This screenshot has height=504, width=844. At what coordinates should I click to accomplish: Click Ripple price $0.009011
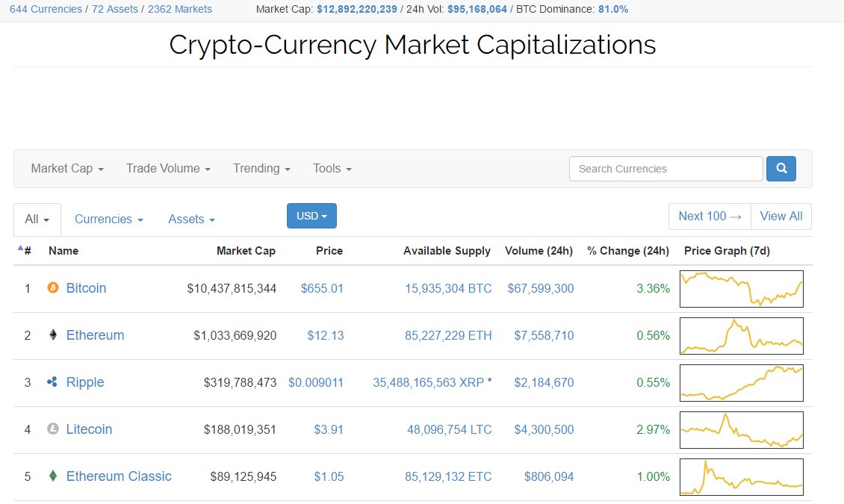click(x=316, y=382)
